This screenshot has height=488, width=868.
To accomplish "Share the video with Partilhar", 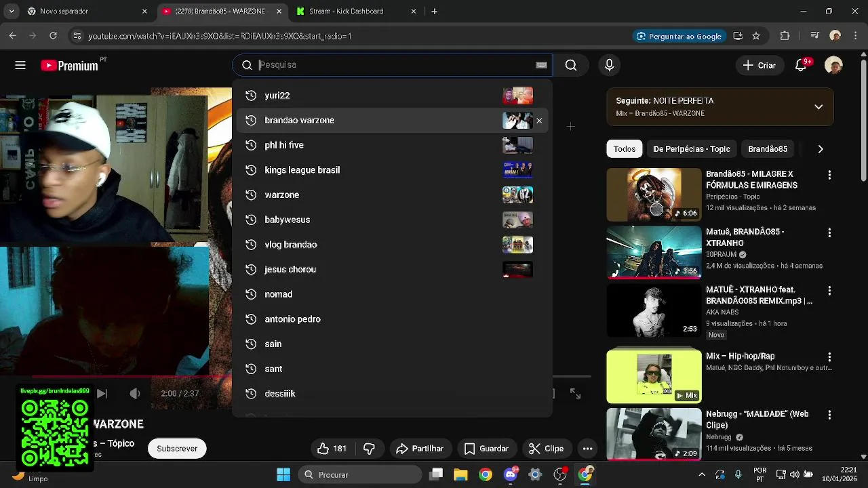I will point(420,449).
